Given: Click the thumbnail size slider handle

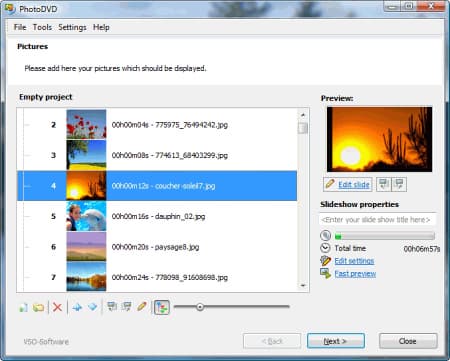Looking at the screenshot, I should [200, 307].
